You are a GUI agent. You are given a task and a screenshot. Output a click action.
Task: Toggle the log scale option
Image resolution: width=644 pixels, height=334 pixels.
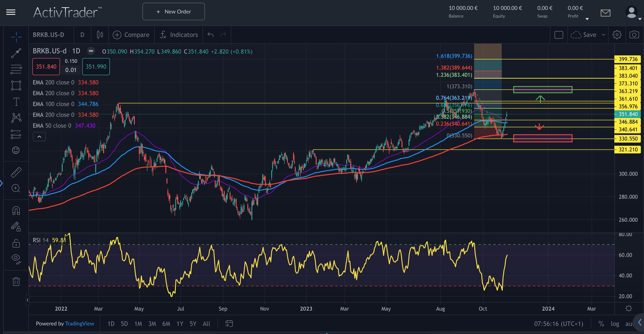point(615,324)
